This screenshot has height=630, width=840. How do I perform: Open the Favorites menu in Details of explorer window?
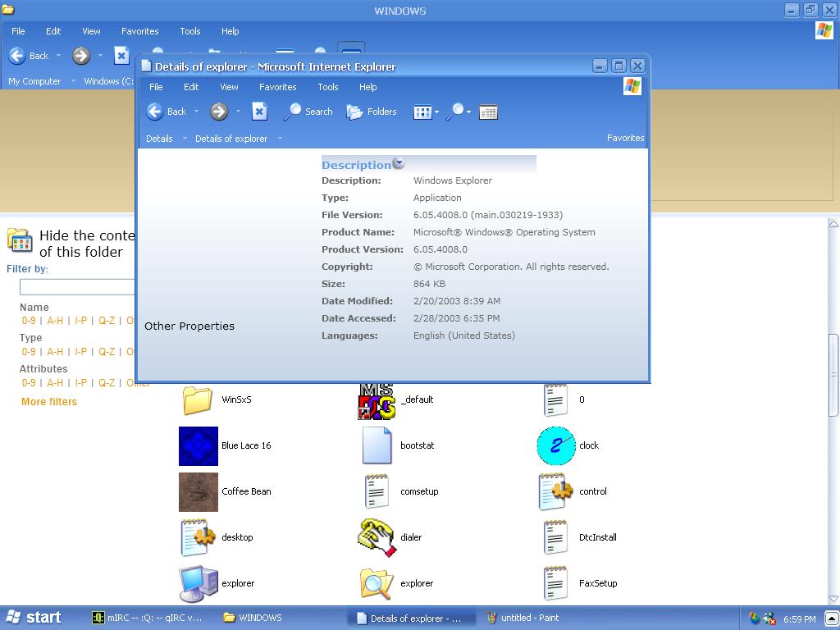point(277,87)
